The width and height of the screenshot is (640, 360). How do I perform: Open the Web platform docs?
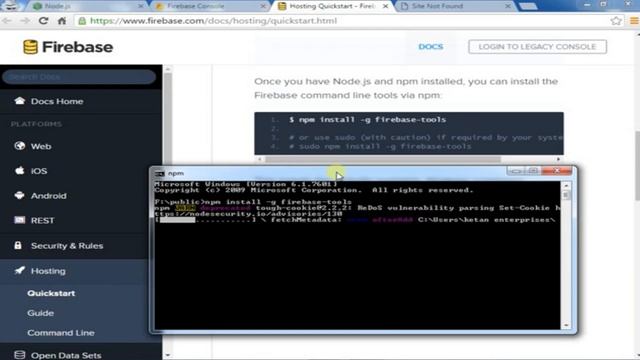pyautogui.click(x=41, y=146)
